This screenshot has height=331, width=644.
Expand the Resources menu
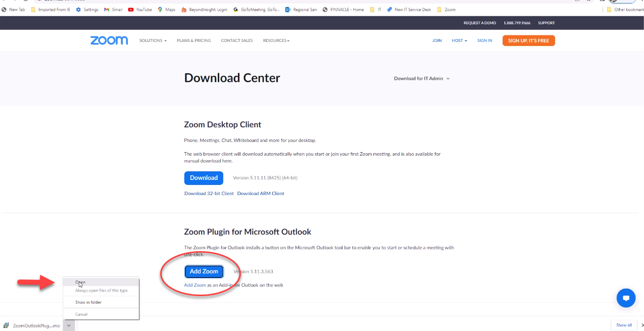coord(276,40)
